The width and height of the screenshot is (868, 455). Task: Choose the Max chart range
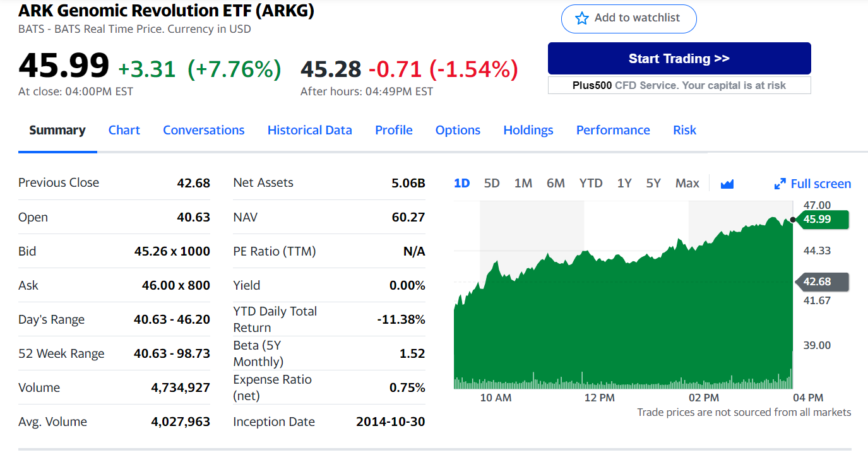pos(687,183)
